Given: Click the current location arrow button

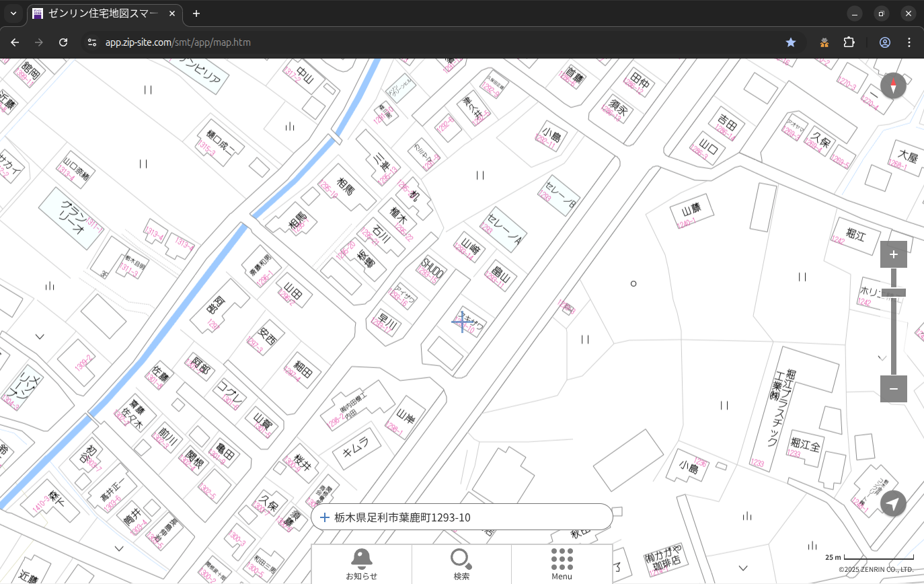Looking at the screenshot, I should coord(893,503).
